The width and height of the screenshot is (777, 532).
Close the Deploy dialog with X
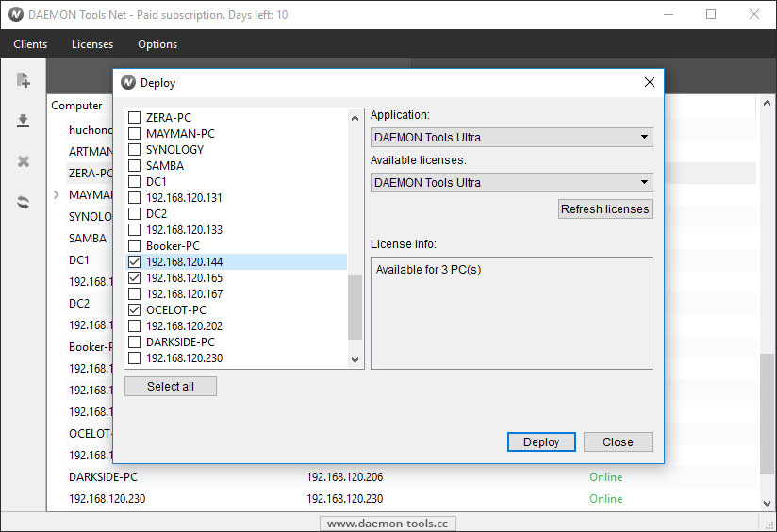click(x=649, y=82)
